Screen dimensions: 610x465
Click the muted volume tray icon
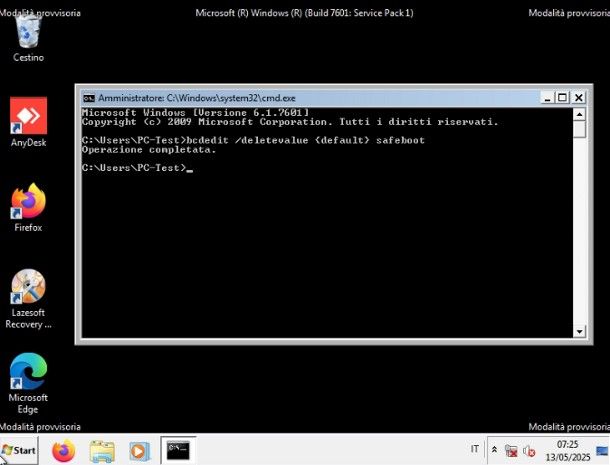coord(529,451)
